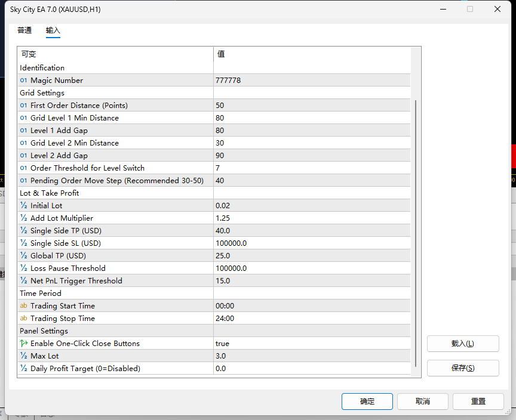Close the Sky City EA dialog window
Image resolution: width=516 pixels, height=420 pixels.
[497, 9]
